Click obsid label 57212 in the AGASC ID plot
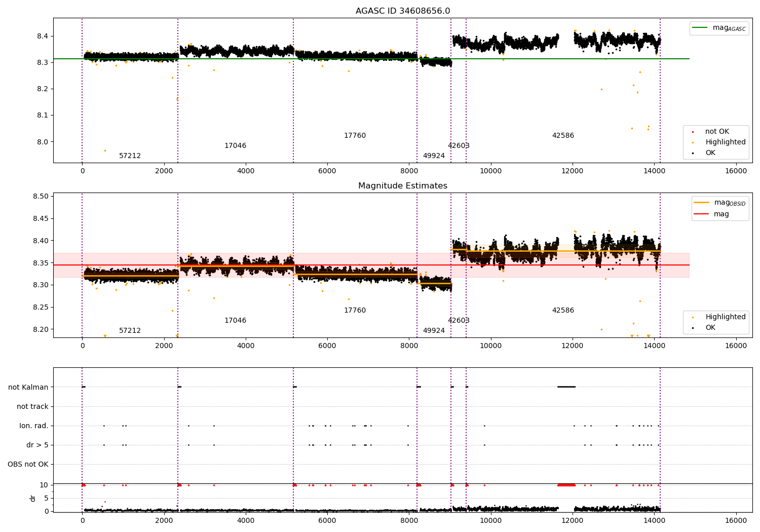This screenshot has width=760, height=532. [130, 156]
